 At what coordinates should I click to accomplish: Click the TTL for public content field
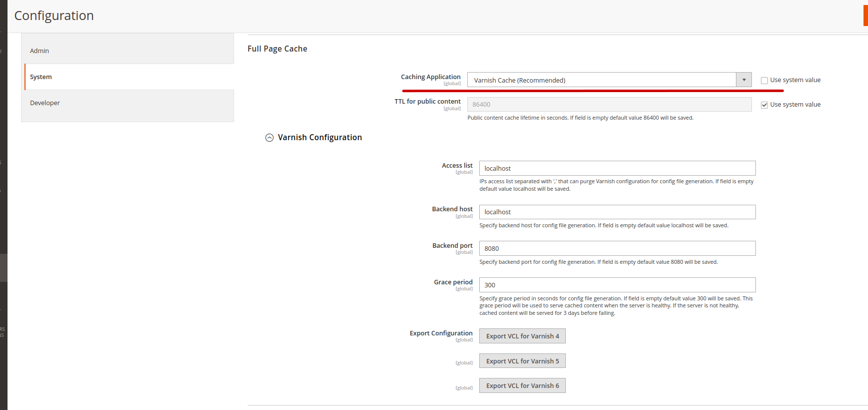click(609, 105)
